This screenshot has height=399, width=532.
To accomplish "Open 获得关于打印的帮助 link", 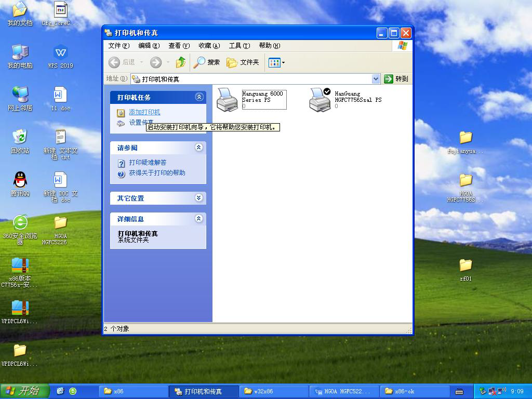I will 157,172.
